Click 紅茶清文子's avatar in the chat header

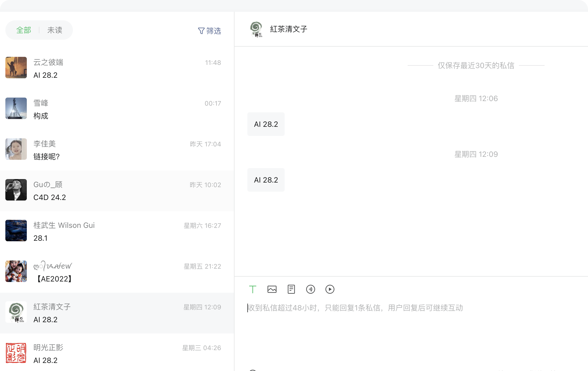[256, 29]
